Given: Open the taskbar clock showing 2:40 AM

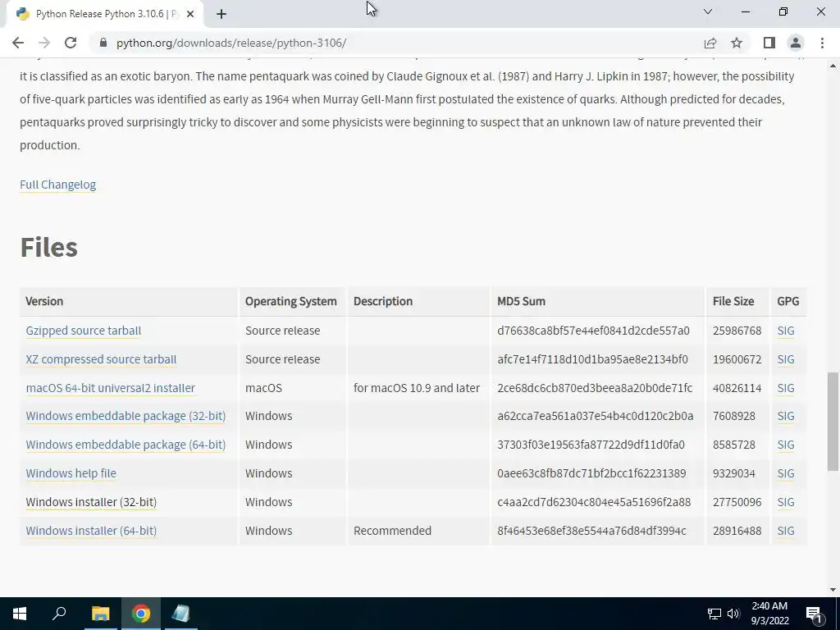Looking at the screenshot, I should [769, 614].
